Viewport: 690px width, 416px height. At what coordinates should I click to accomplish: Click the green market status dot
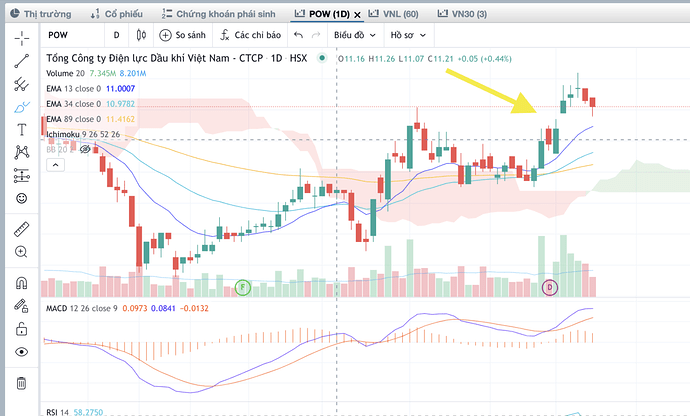point(322,58)
